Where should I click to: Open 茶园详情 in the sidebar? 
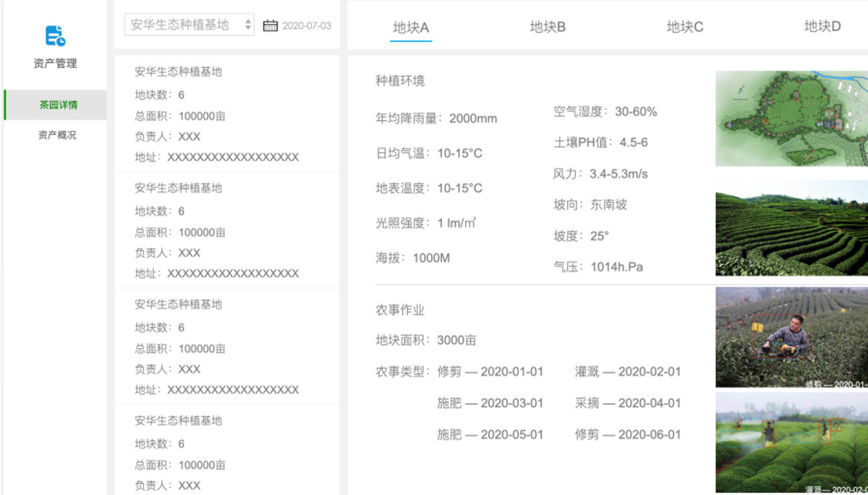[x=58, y=105]
